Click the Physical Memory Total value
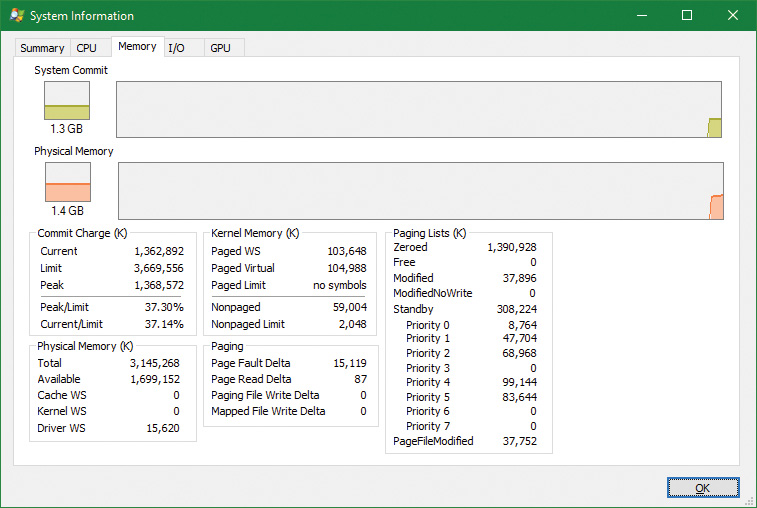 point(155,363)
